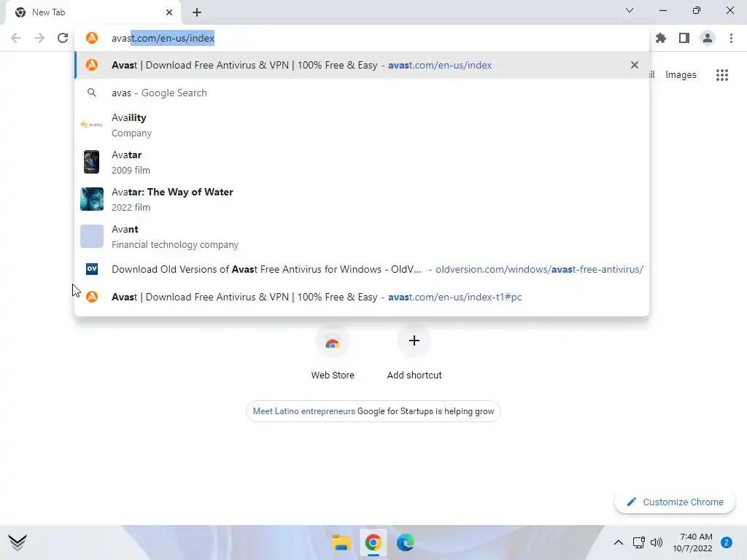747x560 pixels.
Task: Choose the Availity Company suggestion
Action: [362, 125]
